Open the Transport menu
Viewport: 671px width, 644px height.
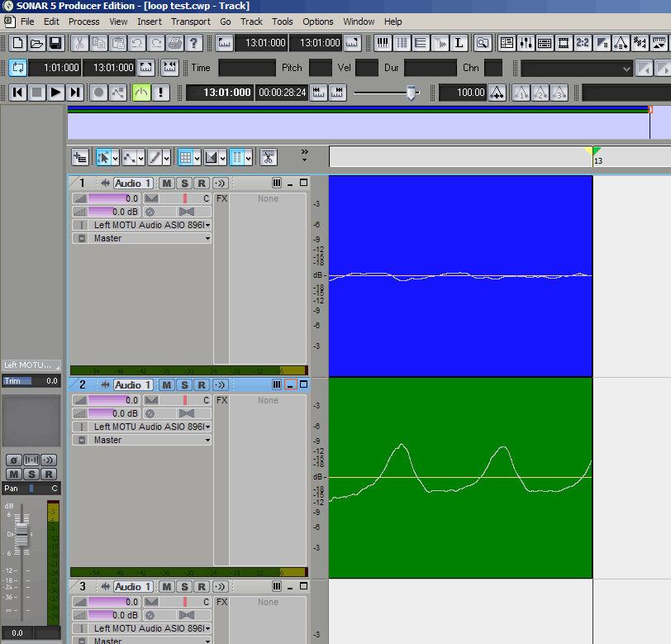pos(190,21)
